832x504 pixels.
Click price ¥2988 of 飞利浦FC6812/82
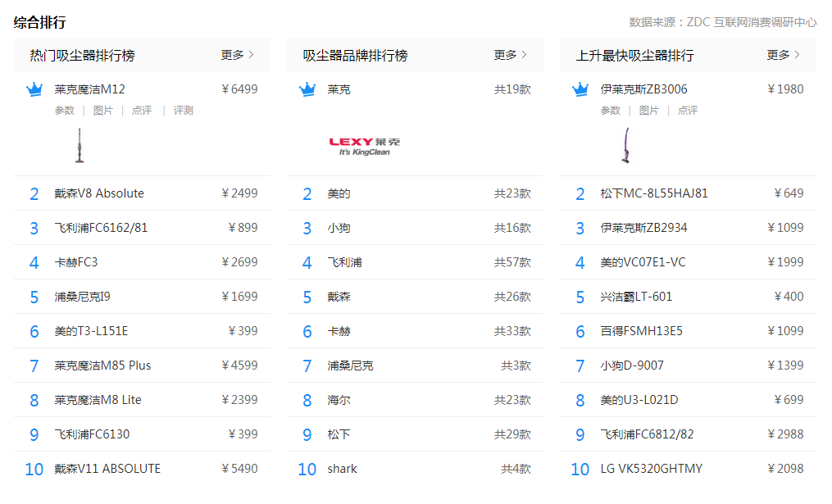click(786, 434)
